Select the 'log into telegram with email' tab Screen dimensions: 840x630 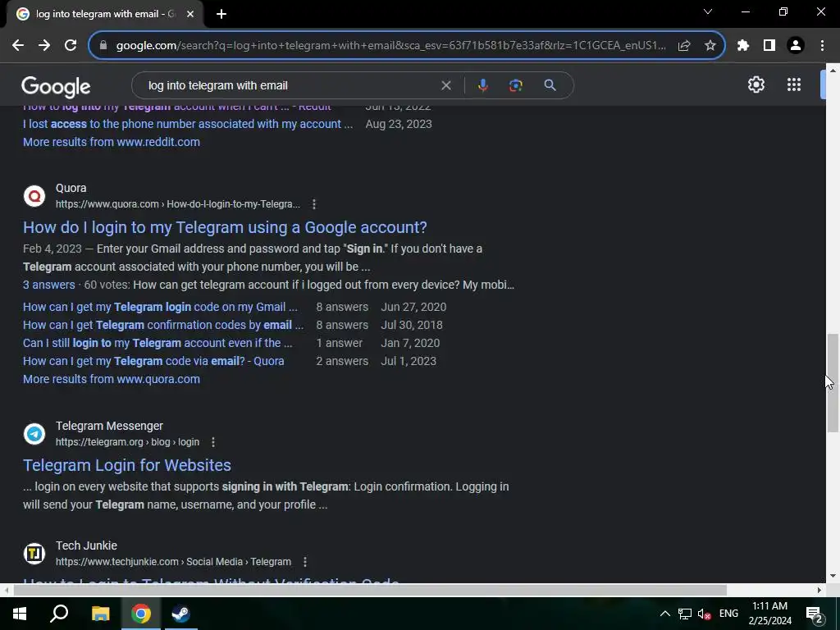click(105, 14)
